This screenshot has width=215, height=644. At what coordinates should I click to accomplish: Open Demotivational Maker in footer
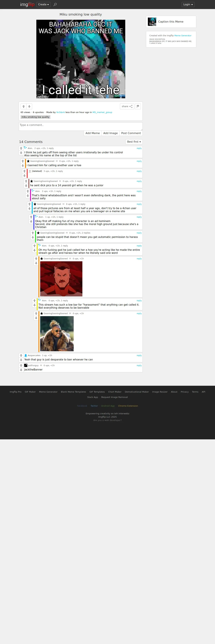[x=137, y=392]
